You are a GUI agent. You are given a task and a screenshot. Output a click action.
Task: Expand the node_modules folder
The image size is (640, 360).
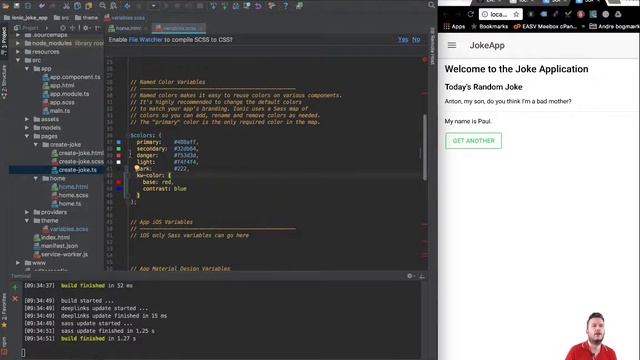click(x=18, y=43)
